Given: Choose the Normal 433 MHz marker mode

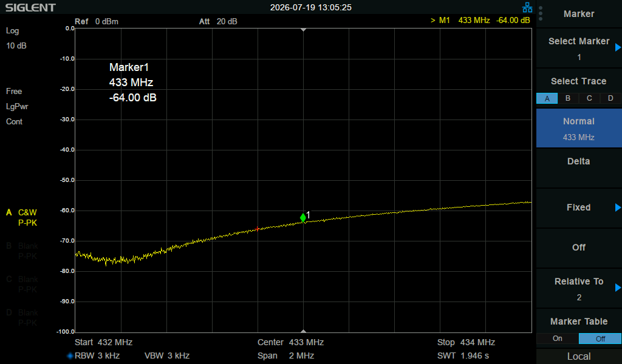Looking at the screenshot, I should point(579,129).
